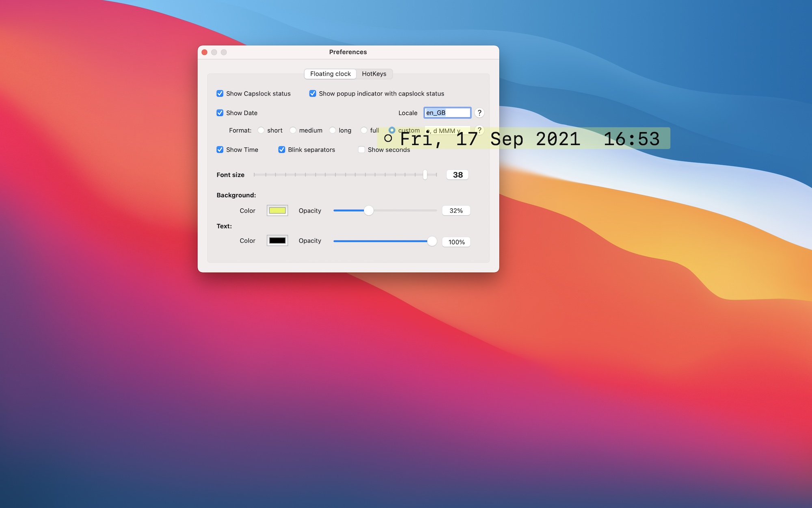
Task: Disable Blink separators
Action: [282, 150]
